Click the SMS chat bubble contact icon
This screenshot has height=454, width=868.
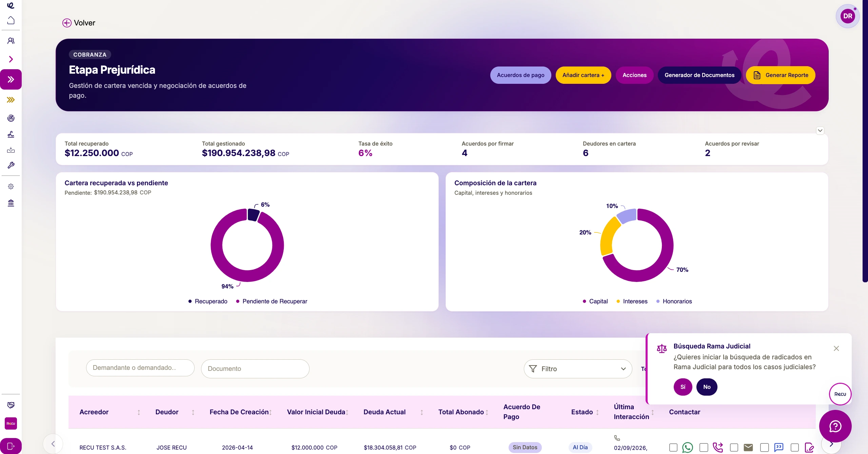tap(779, 448)
